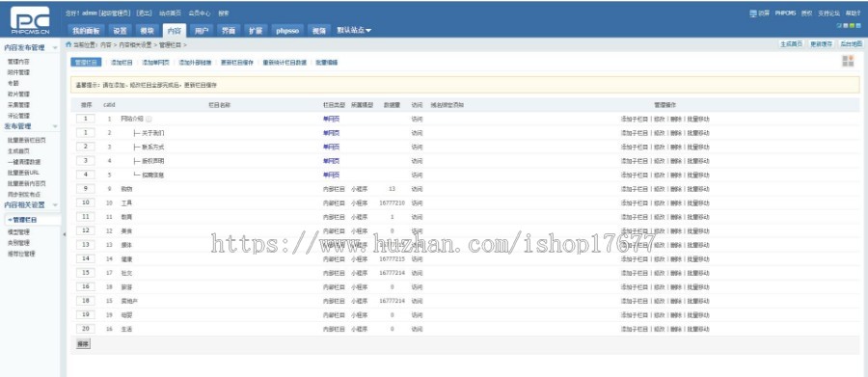
Task: Click the 生成首页 button in the breadcrumb bar
Action: (791, 44)
